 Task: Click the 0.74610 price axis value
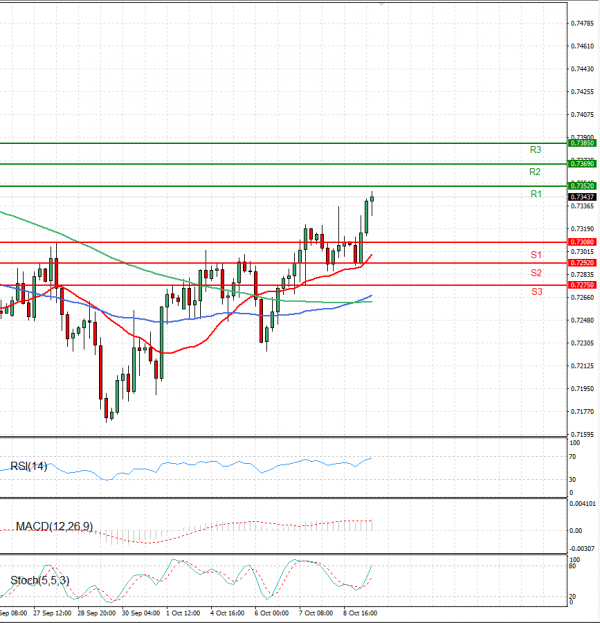582,46
